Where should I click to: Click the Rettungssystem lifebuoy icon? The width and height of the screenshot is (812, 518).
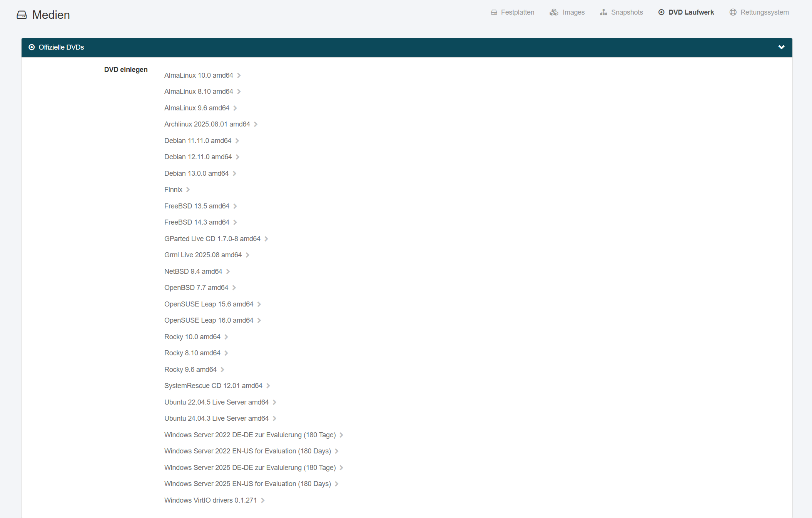pyautogui.click(x=733, y=12)
